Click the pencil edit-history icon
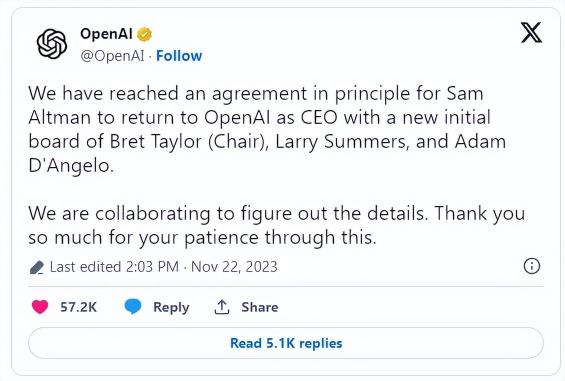 pos(37,267)
